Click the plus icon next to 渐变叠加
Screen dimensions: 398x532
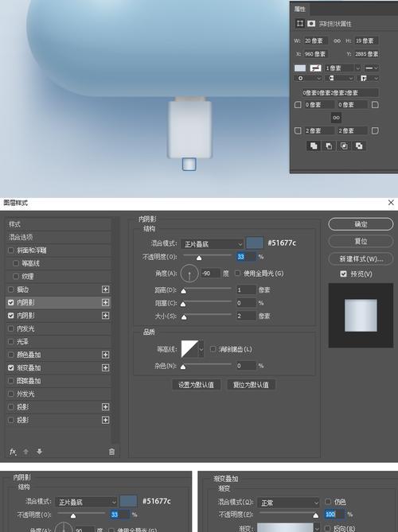click(x=106, y=367)
